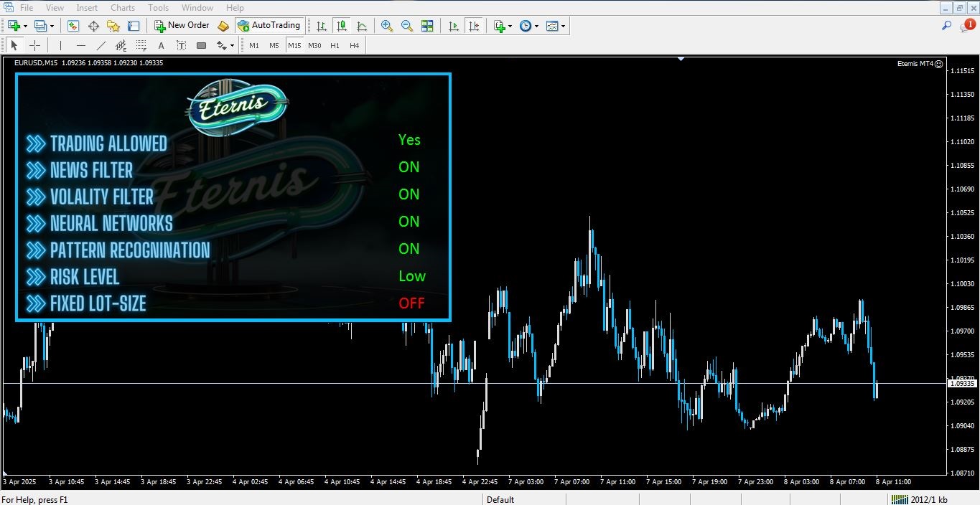Open the Insert menu
Image resolution: width=980 pixels, height=505 pixels.
87,8
